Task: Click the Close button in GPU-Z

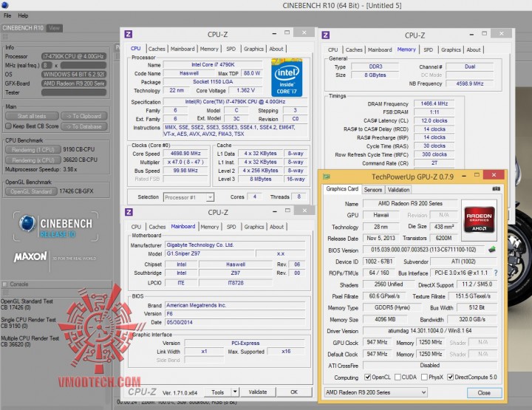Action: click(x=484, y=393)
